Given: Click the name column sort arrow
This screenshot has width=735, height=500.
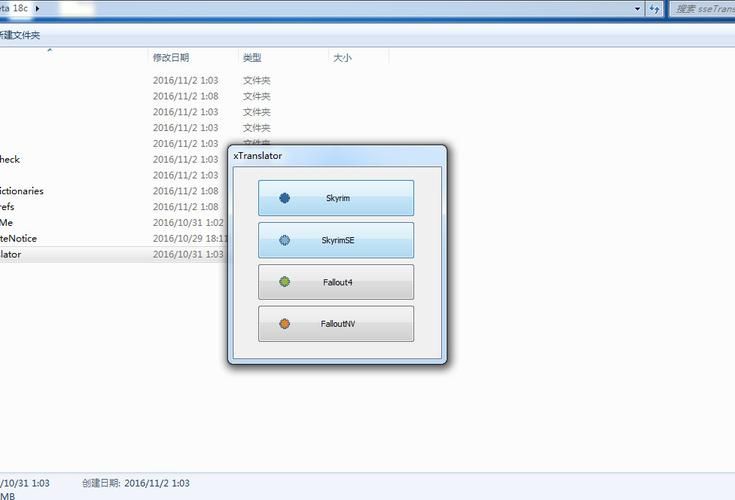Looking at the screenshot, I should [x=50, y=50].
